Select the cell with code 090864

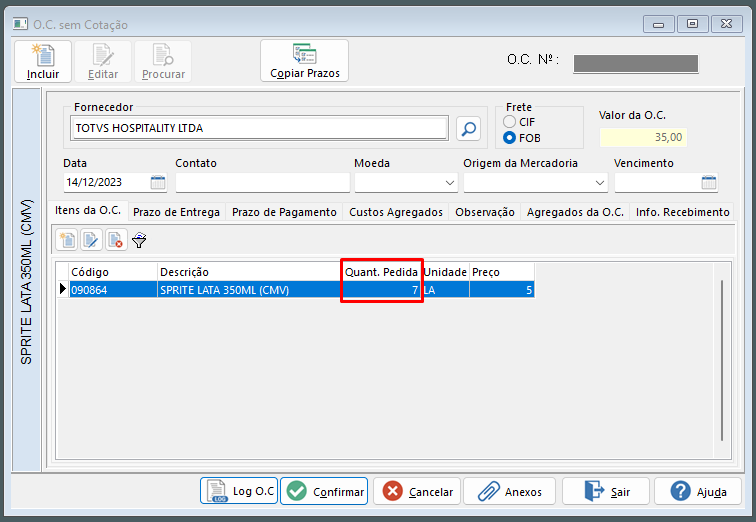[113, 290]
